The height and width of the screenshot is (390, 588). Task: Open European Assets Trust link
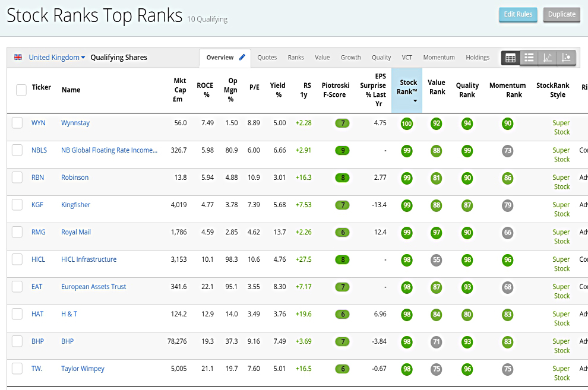point(93,287)
